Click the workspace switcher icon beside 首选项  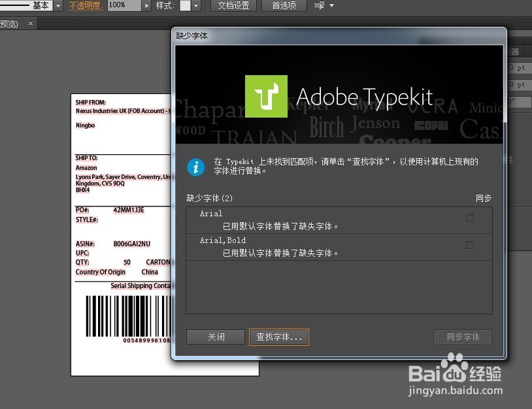(318, 5)
